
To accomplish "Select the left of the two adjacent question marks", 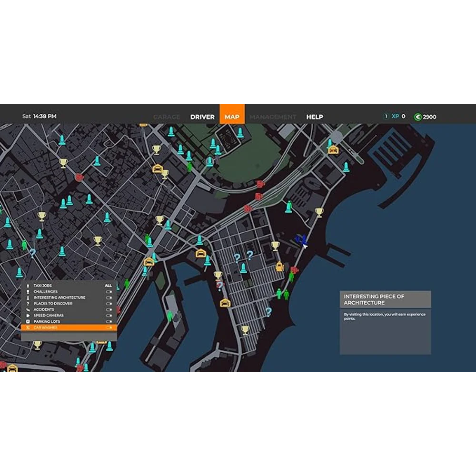I will [x=237, y=258].
